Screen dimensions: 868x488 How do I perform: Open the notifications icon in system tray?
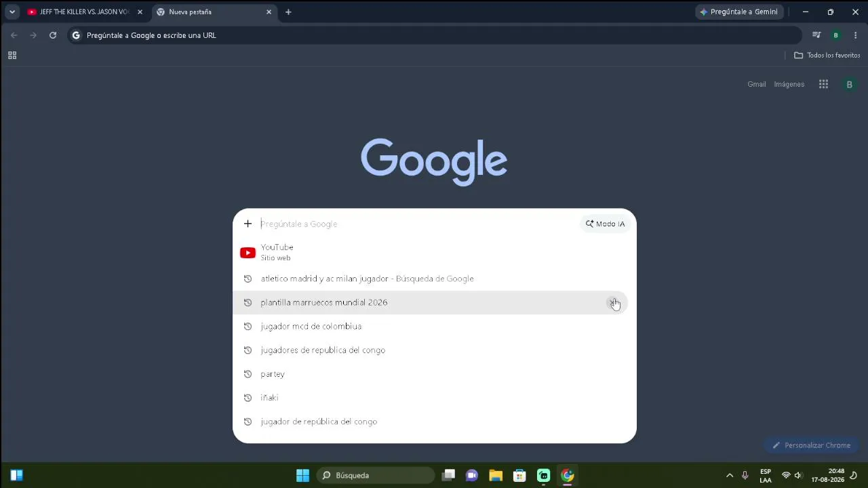[854, 475]
